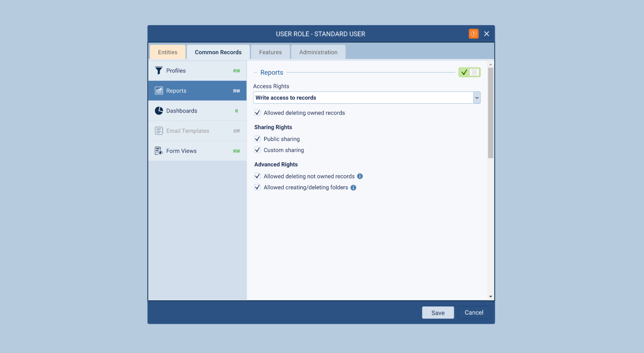
Task: Switch to the Entities tab
Action: click(168, 52)
